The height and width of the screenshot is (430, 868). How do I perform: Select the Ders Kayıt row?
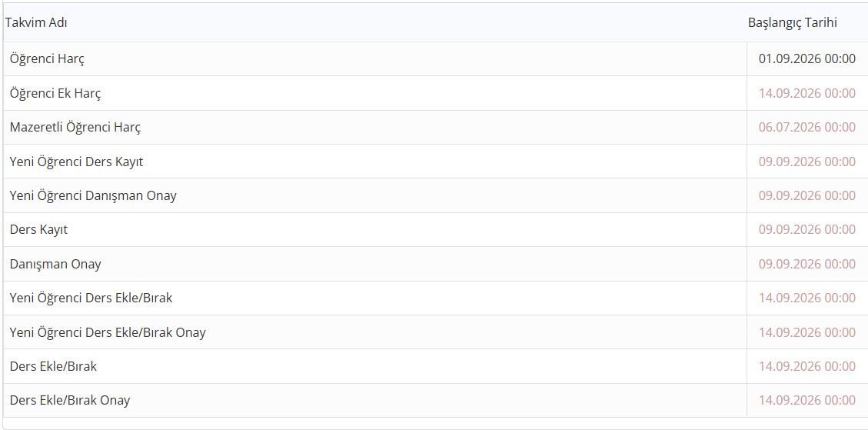[436, 229]
